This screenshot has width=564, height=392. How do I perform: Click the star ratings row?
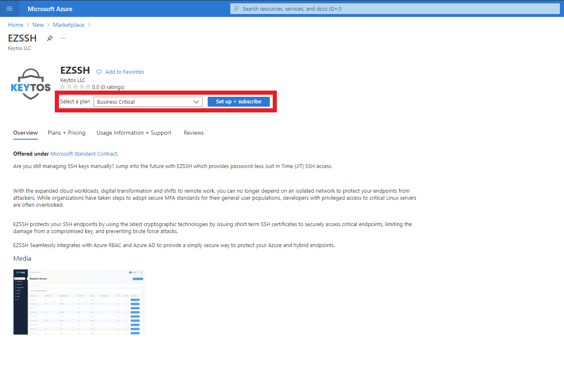coord(75,87)
